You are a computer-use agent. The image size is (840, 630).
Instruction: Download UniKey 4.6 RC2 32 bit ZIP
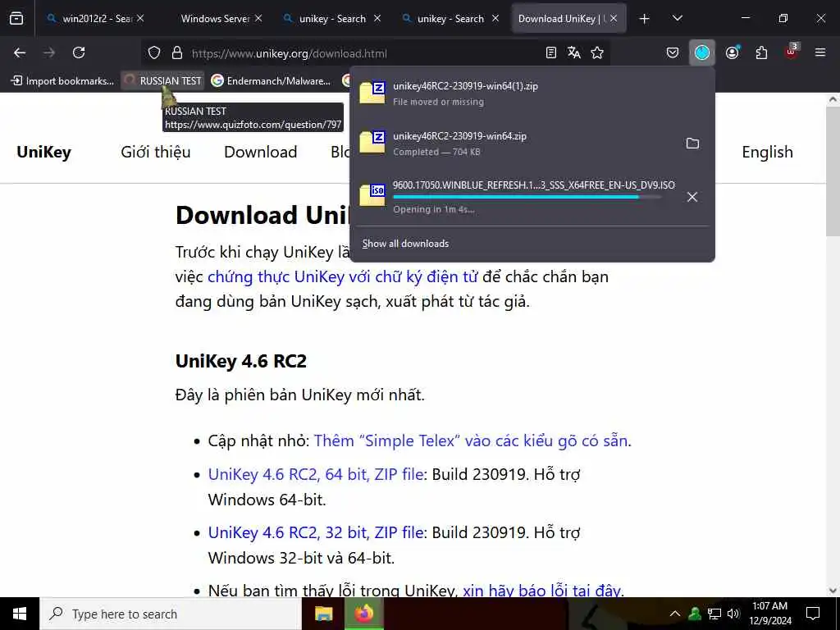316,533
